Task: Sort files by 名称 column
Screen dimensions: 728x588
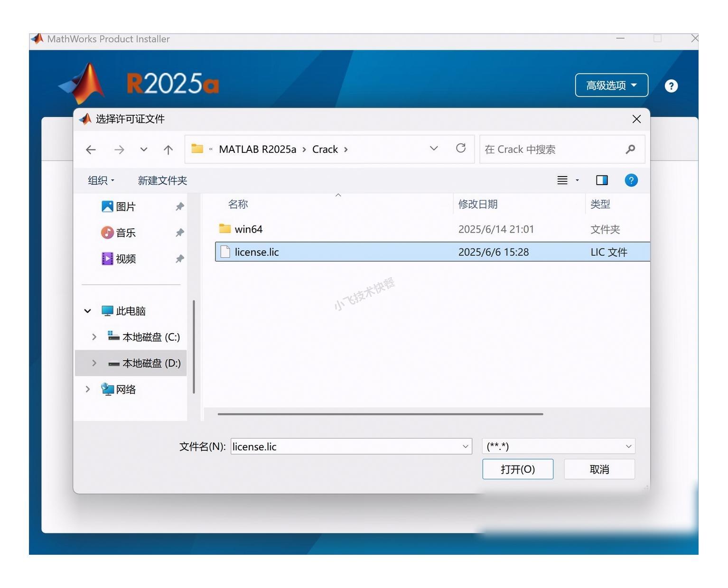Action: click(238, 204)
